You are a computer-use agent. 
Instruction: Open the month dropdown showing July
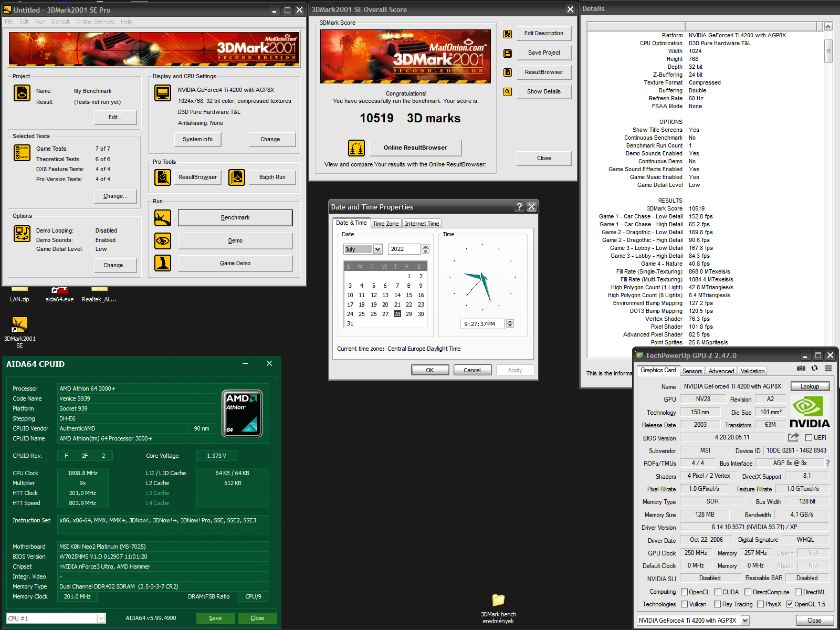tap(377, 249)
